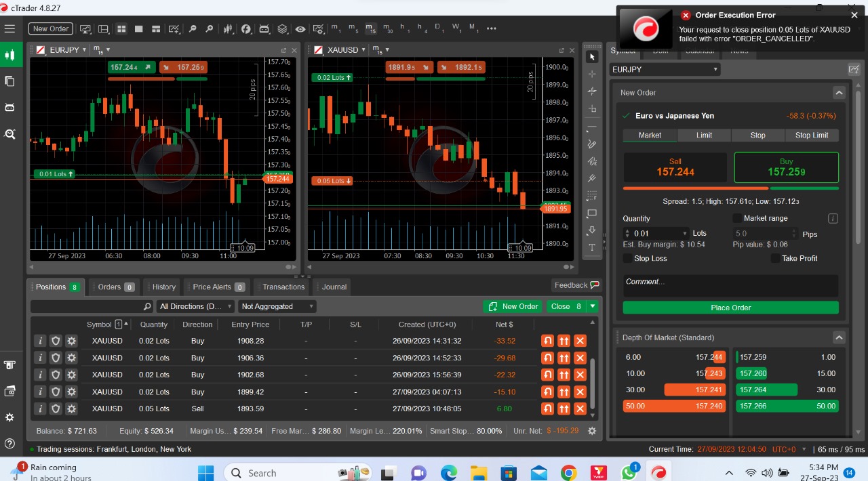868x481 pixels.
Task: Collapse the New Order section
Action: (839, 93)
